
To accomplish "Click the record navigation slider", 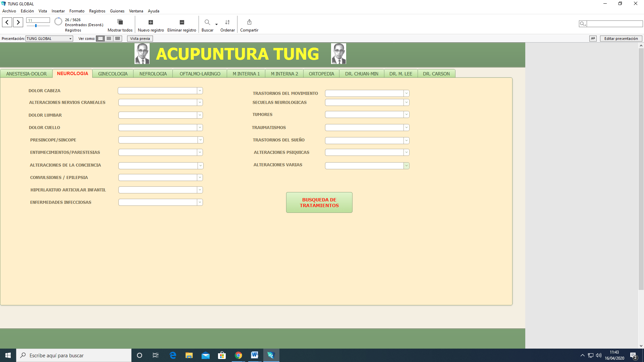I will [36, 26].
